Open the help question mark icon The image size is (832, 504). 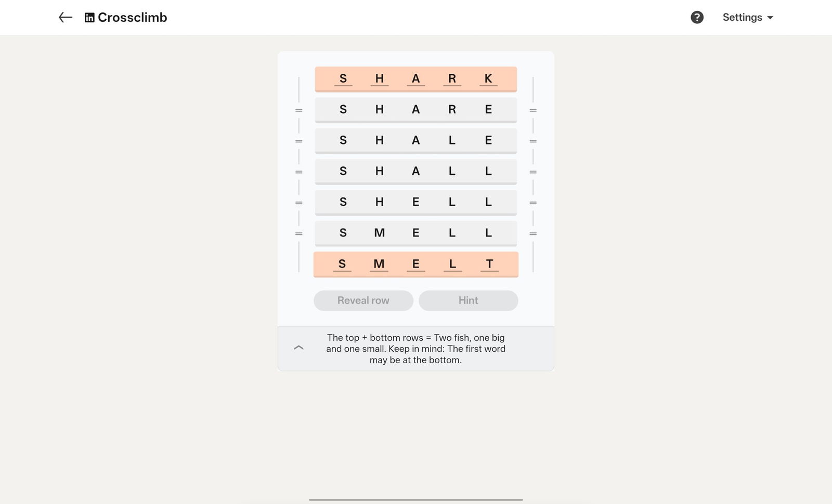[x=697, y=18]
